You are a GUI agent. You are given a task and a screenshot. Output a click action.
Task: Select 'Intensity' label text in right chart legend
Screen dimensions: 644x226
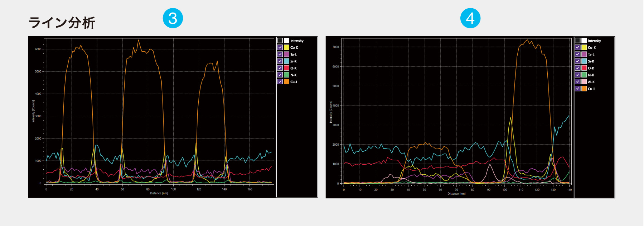tap(594, 41)
